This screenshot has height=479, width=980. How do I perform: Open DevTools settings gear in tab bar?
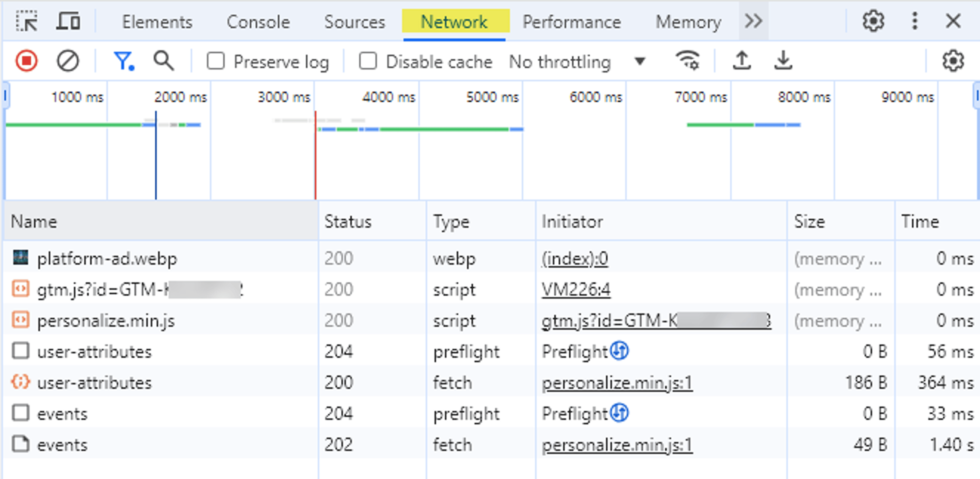coord(873,21)
